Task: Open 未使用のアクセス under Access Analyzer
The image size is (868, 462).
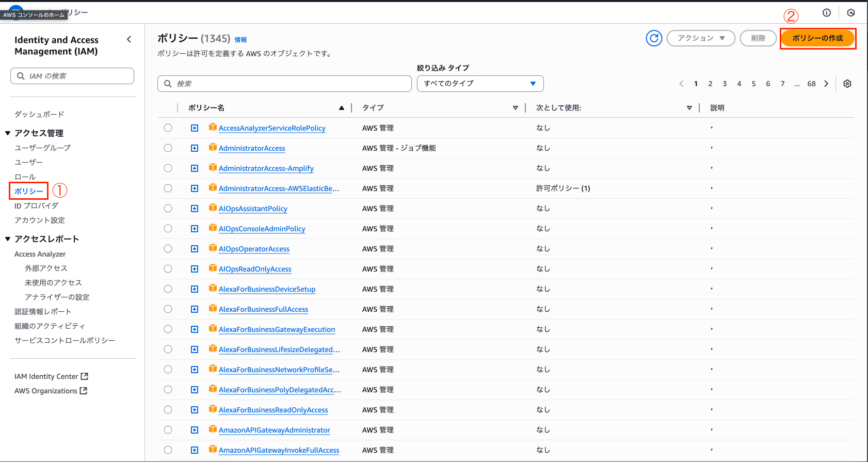Action: click(53, 282)
